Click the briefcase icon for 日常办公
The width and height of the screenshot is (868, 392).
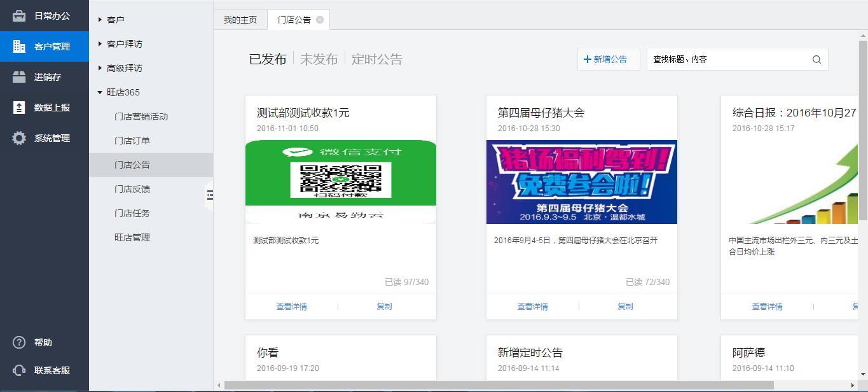(x=19, y=16)
